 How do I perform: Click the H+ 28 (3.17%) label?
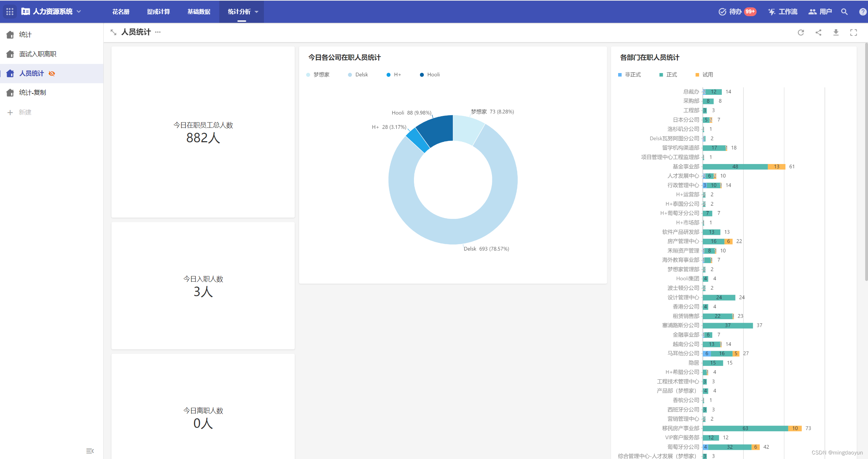(x=389, y=127)
